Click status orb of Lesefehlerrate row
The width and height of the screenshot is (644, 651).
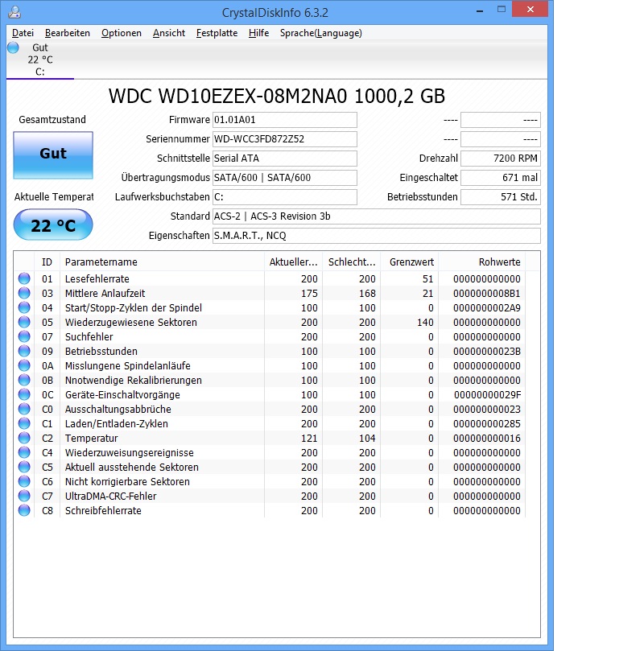point(24,278)
